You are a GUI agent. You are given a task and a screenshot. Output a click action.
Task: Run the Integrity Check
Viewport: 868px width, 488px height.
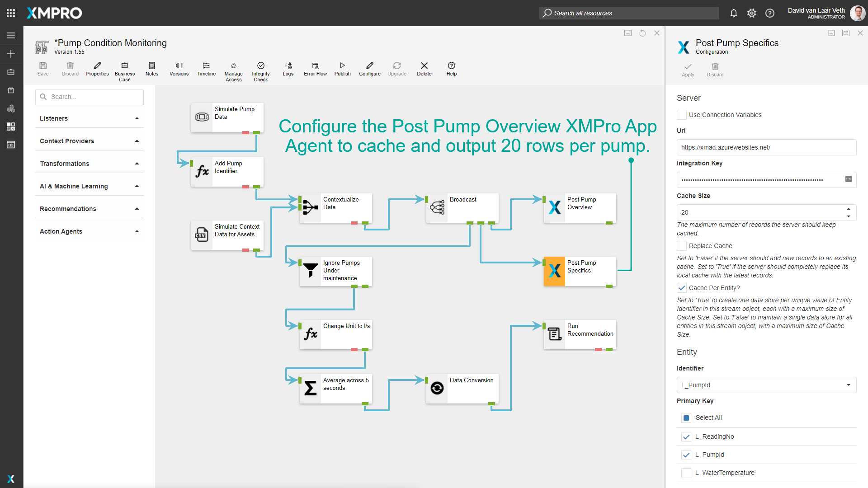tap(261, 72)
